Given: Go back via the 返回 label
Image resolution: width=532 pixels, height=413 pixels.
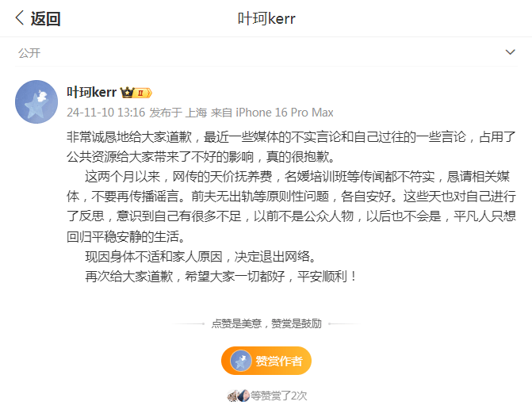Looking at the screenshot, I should tap(46, 18).
